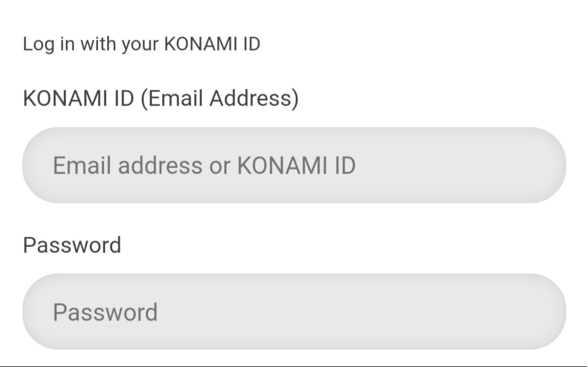This screenshot has height=367, width=588.
Task: Select the "Email address or KONAMI ID" placeholder text
Action: tap(204, 165)
